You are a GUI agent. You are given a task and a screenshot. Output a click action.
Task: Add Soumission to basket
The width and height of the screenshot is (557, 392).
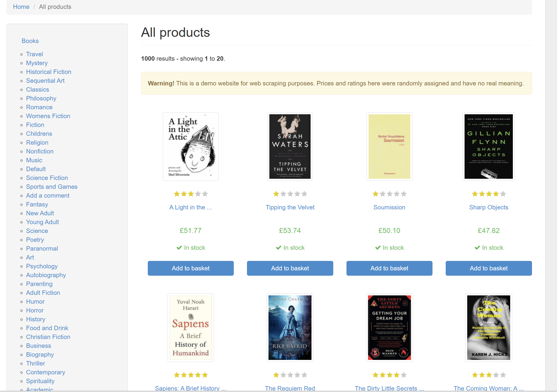click(x=389, y=268)
